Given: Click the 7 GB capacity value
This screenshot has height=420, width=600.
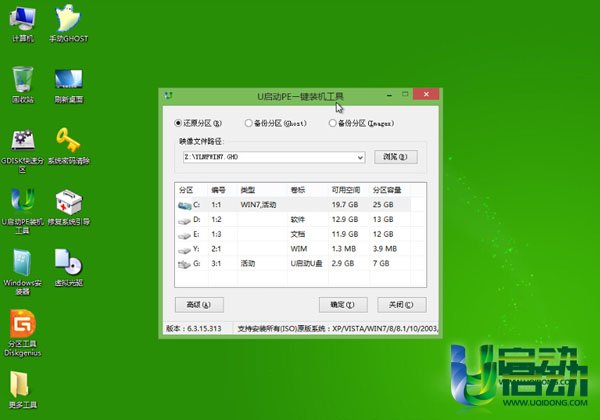Looking at the screenshot, I should [381, 264].
